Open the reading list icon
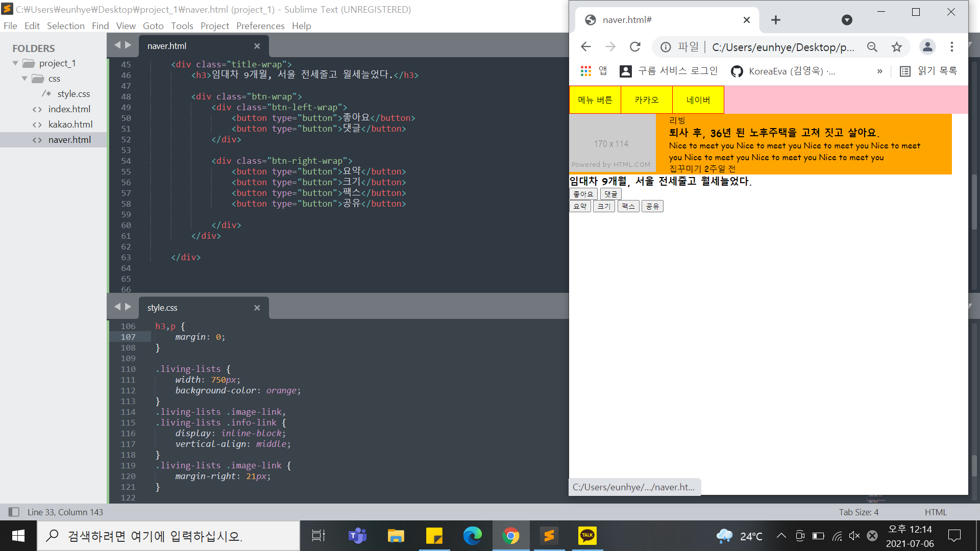This screenshot has height=551, width=980. pyautogui.click(x=905, y=71)
